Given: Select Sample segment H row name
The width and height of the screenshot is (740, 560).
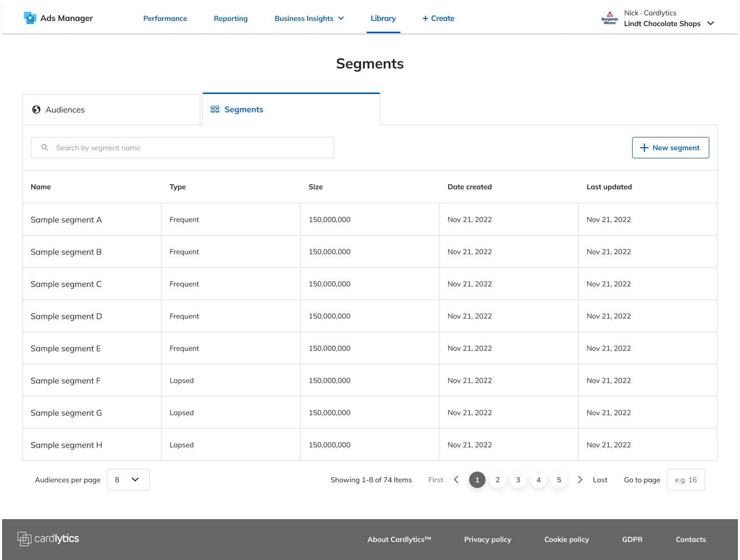Looking at the screenshot, I should [66, 445].
